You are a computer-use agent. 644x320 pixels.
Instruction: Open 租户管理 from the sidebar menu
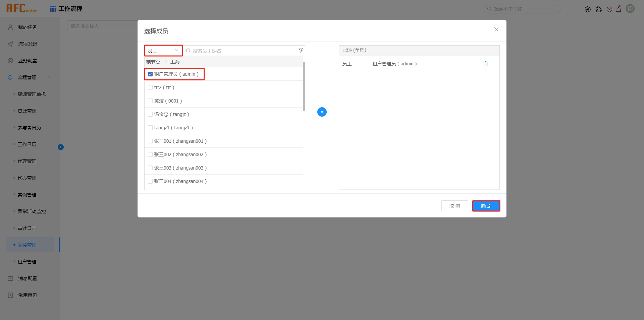(x=27, y=261)
